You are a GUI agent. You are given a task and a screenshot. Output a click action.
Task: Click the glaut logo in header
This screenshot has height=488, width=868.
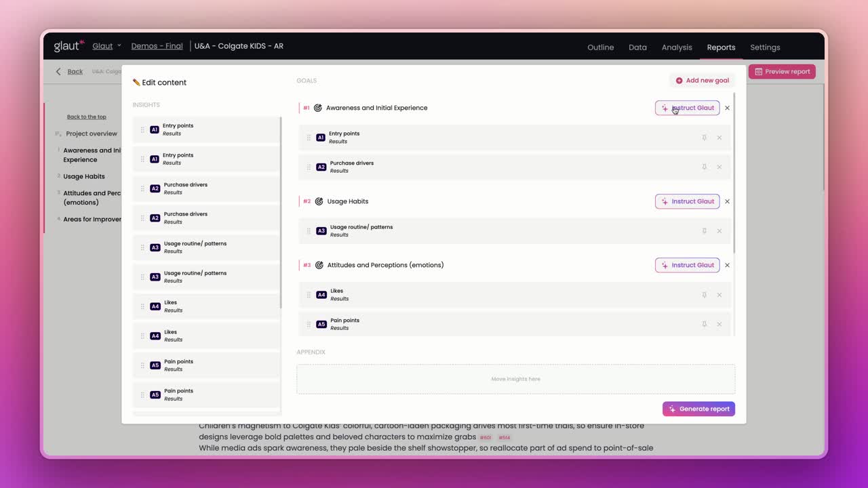tap(69, 46)
